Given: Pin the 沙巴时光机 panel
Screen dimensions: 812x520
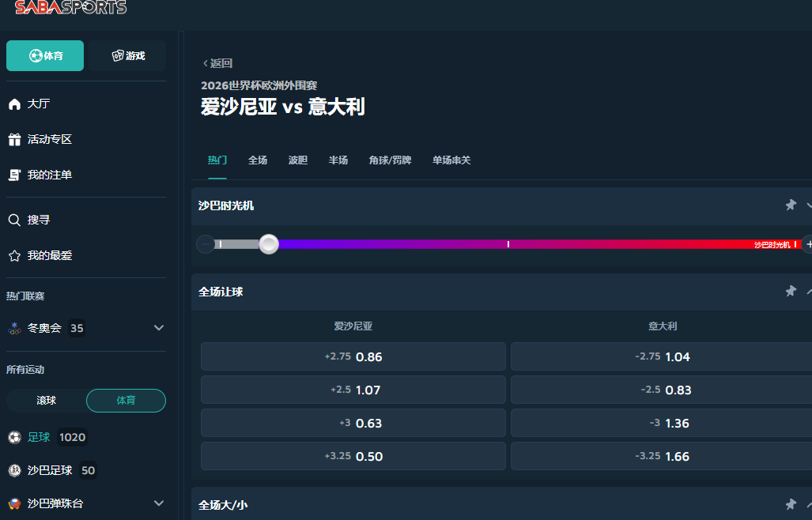Looking at the screenshot, I should pyautogui.click(x=790, y=205).
